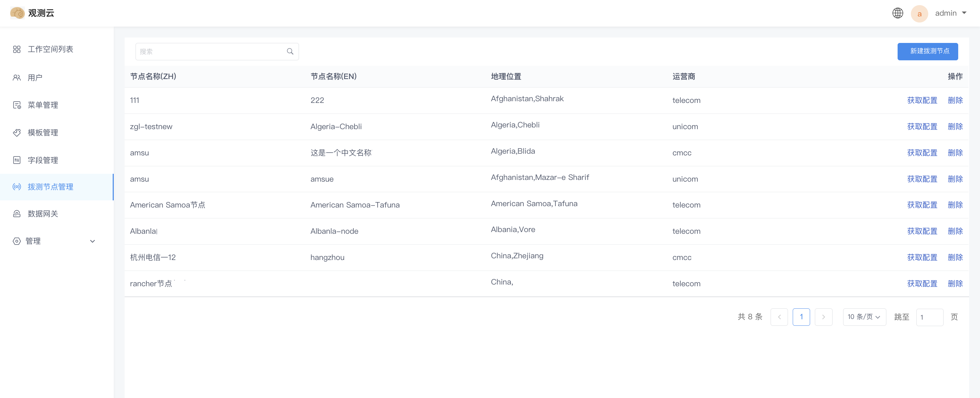Focus the 搜索 search input
The image size is (980, 398).
[x=217, y=51]
